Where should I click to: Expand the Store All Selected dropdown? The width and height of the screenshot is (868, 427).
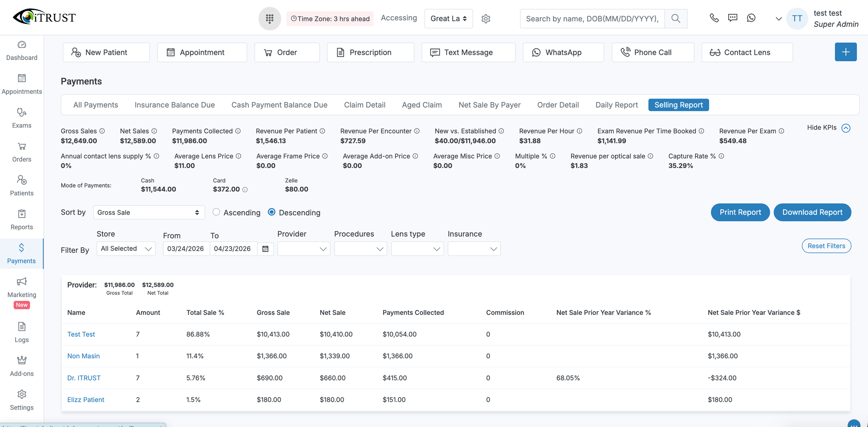(126, 249)
